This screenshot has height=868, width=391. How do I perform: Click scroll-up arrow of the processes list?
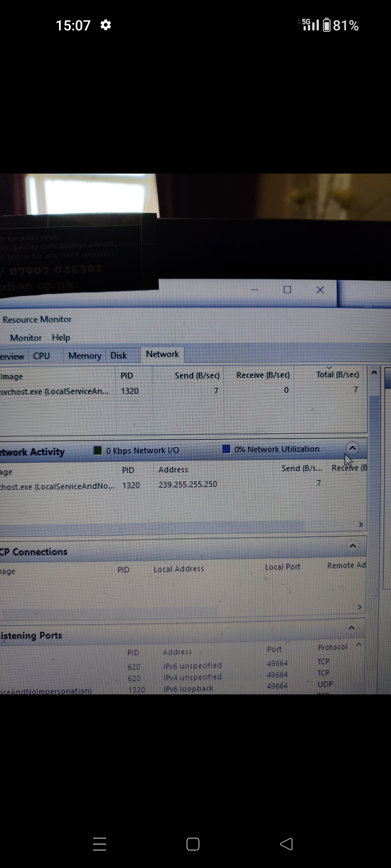click(374, 372)
